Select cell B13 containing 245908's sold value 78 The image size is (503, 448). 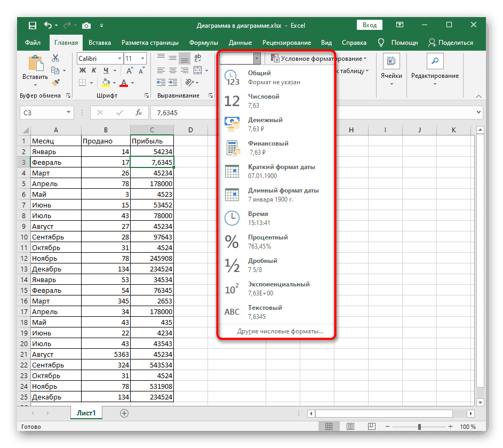coord(105,258)
